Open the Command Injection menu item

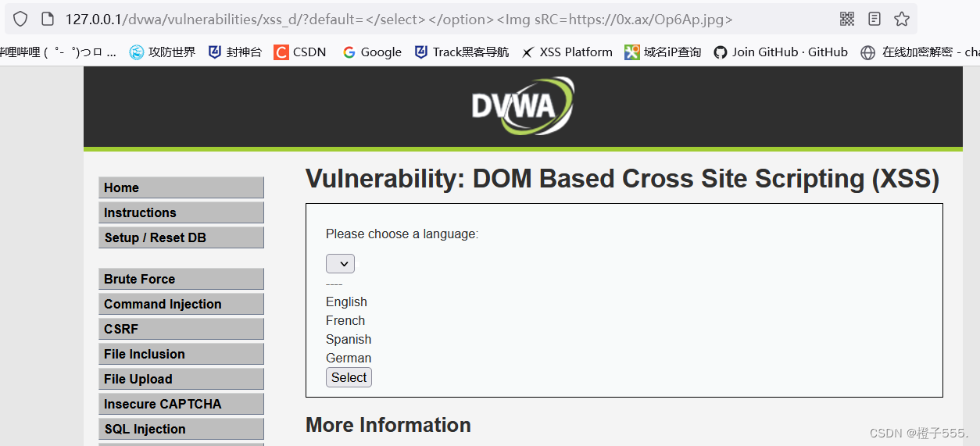181,304
